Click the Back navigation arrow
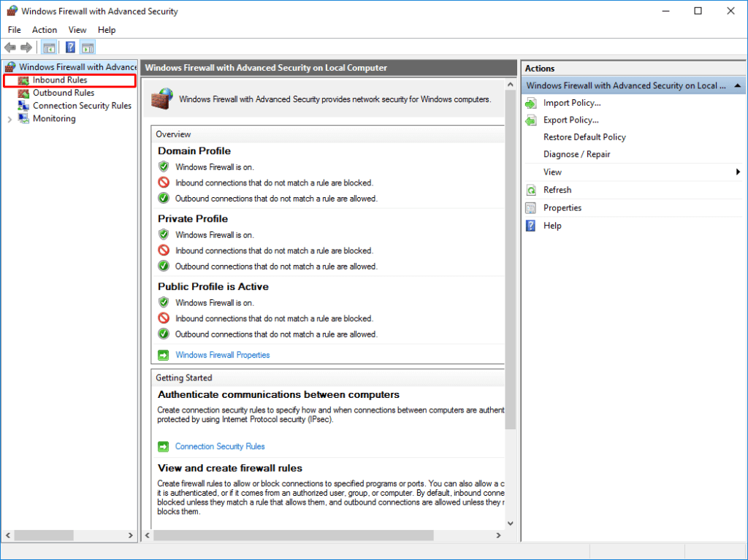 click(10, 47)
